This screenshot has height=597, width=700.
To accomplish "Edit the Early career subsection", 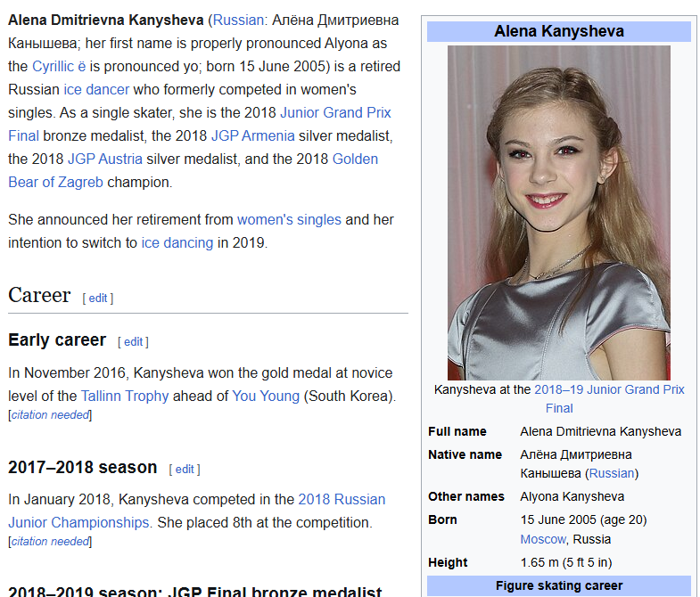I will [x=133, y=341].
